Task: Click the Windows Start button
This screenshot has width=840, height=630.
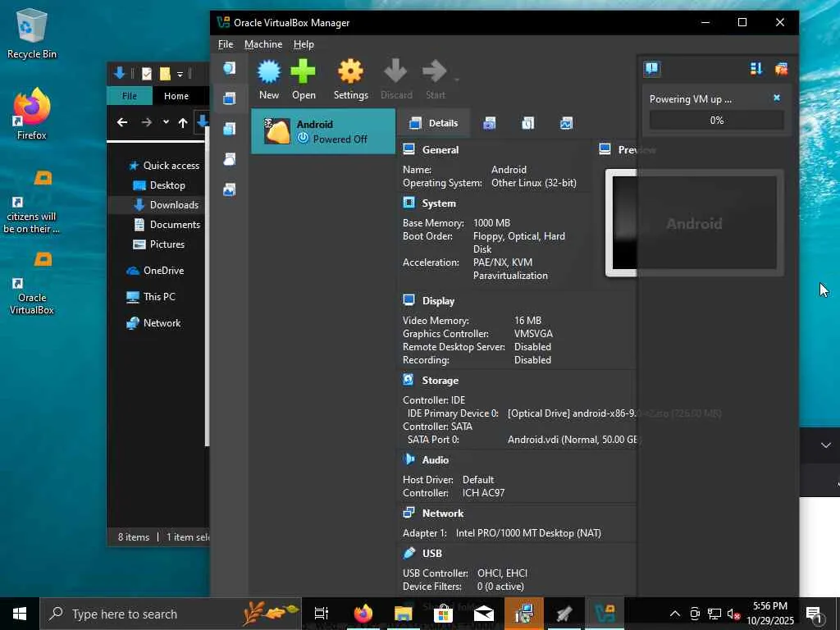Action: pyautogui.click(x=20, y=614)
